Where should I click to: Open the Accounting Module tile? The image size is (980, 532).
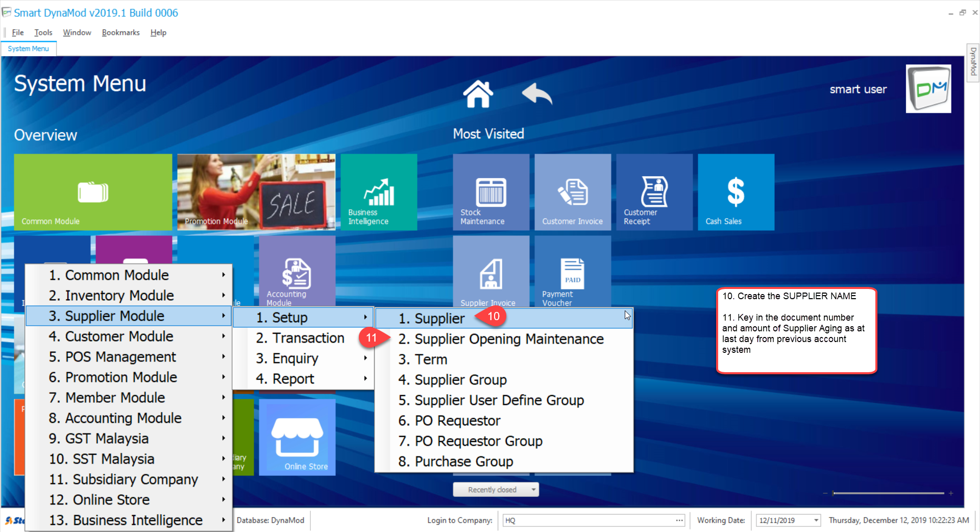pyautogui.click(x=297, y=271)
